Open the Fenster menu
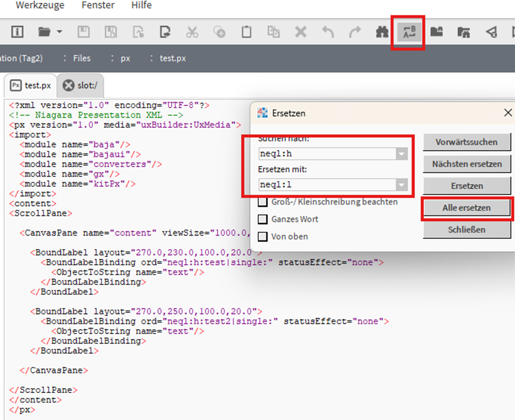The width and height of the screenshot is (515, 420). point(98,5)
